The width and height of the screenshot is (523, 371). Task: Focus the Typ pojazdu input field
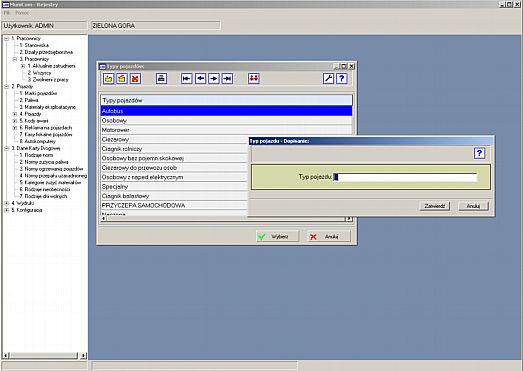405,177
